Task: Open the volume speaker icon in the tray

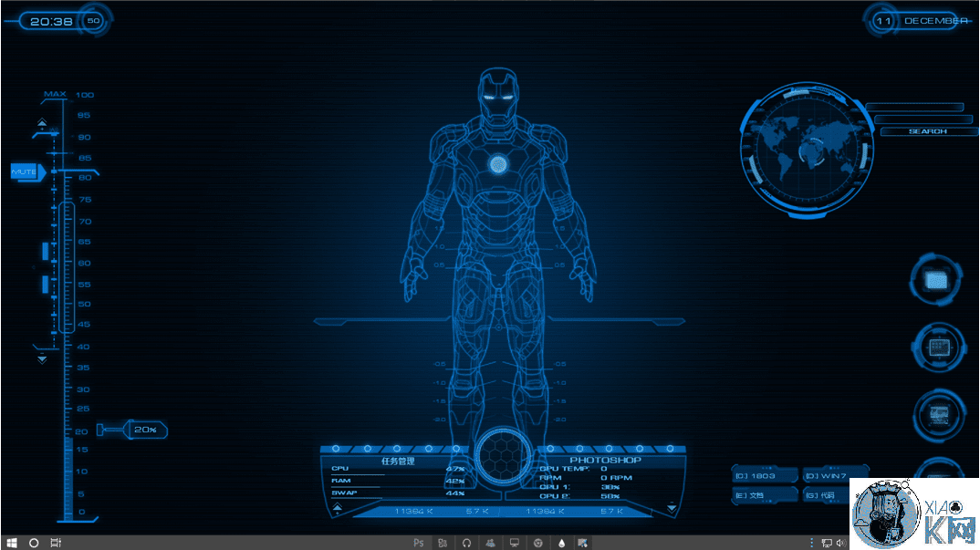Action: (x=840, y=543)
